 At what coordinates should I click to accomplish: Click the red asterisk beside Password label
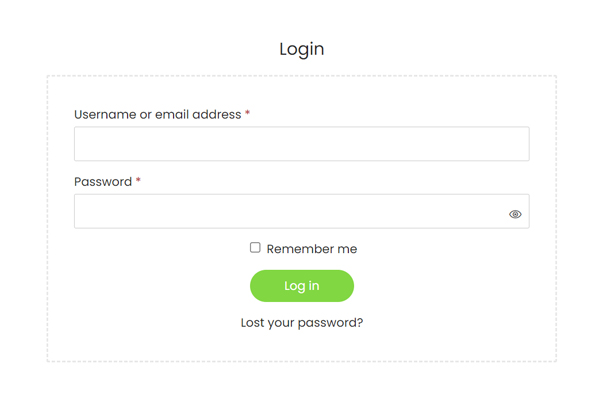[x=138, y=181]
